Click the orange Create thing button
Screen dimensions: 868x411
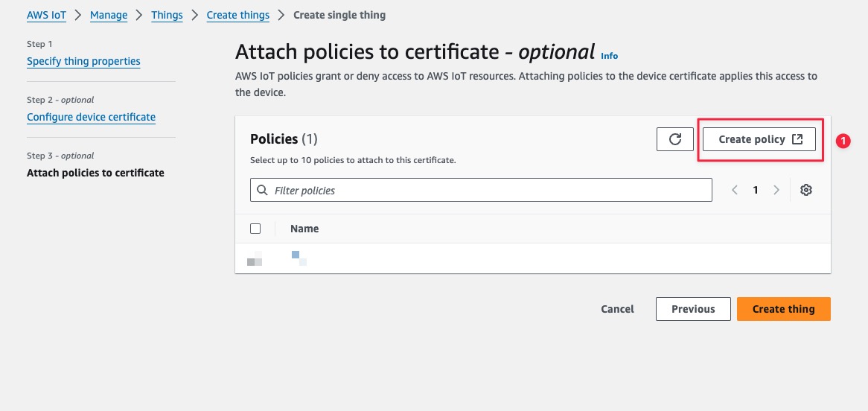(x=783, y=309)
